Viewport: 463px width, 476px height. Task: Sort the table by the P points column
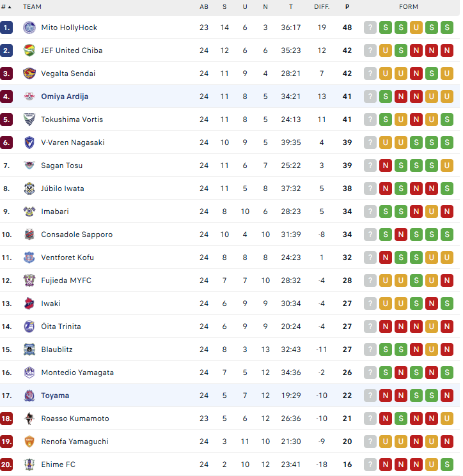pos(347,7)
